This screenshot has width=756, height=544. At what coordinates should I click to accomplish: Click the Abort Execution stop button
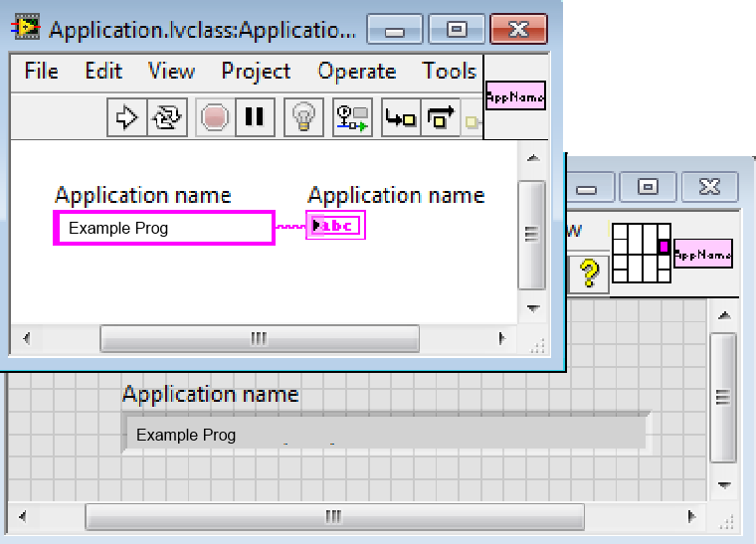point(213,117)
